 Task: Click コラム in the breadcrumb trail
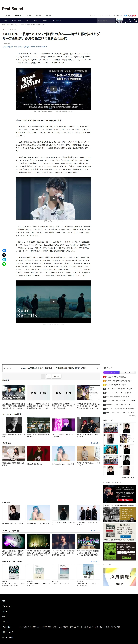click(x=17, y=25)
